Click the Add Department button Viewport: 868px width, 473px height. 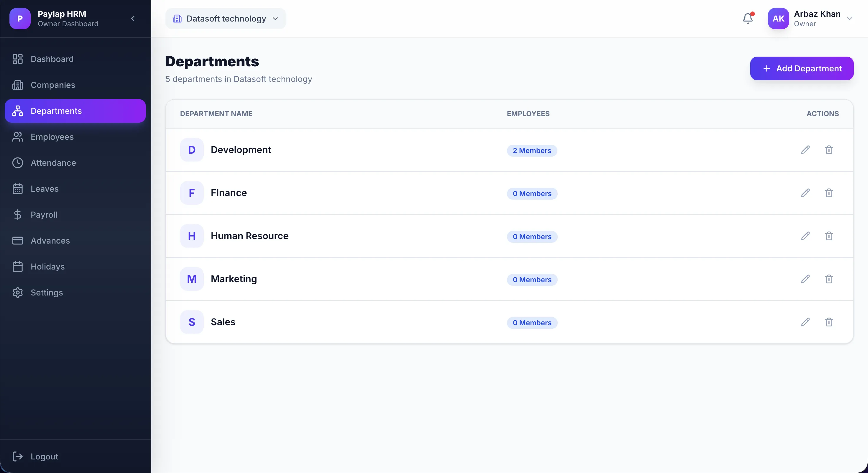click(801, 68)
